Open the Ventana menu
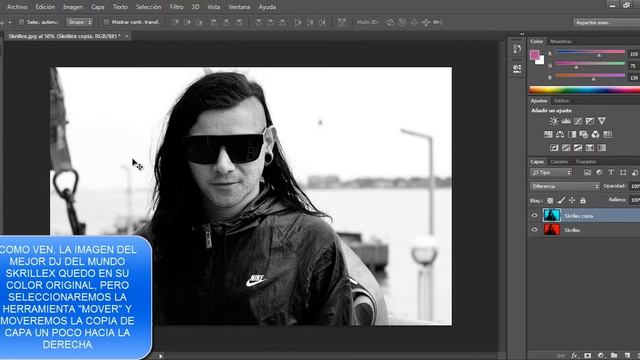 pyautogui.click(x=239, y=7)
